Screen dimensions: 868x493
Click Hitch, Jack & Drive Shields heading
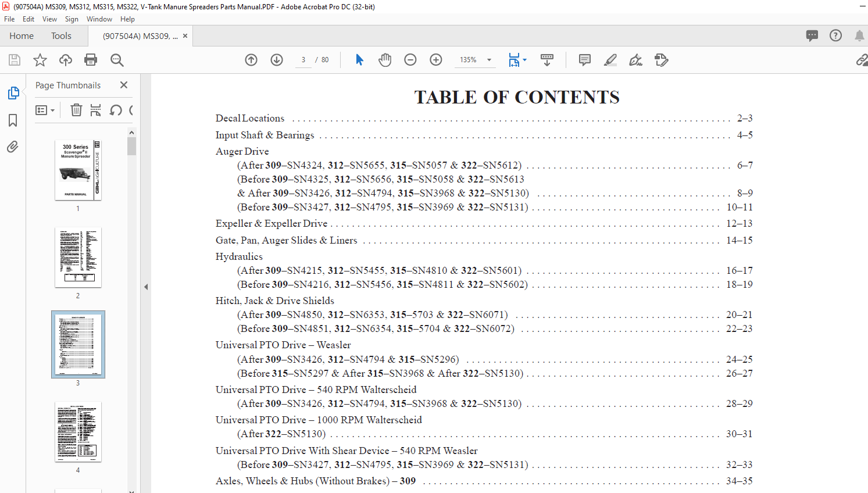275,301
